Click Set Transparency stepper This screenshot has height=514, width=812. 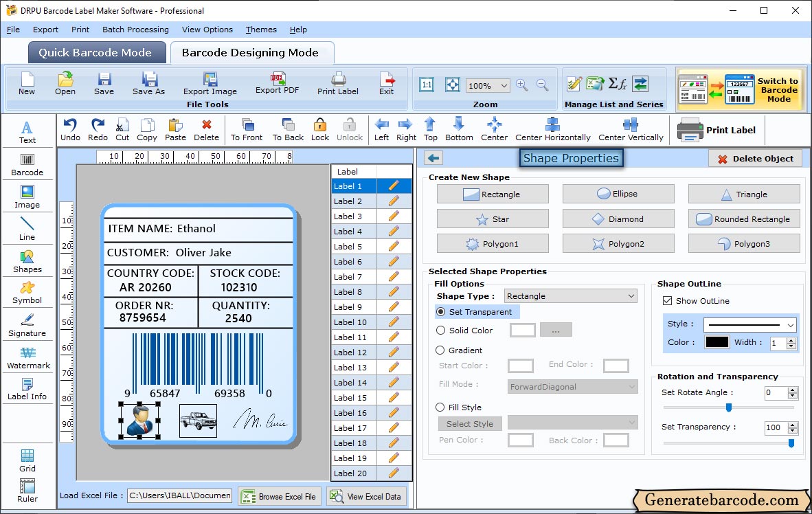[x=792, y=427]
